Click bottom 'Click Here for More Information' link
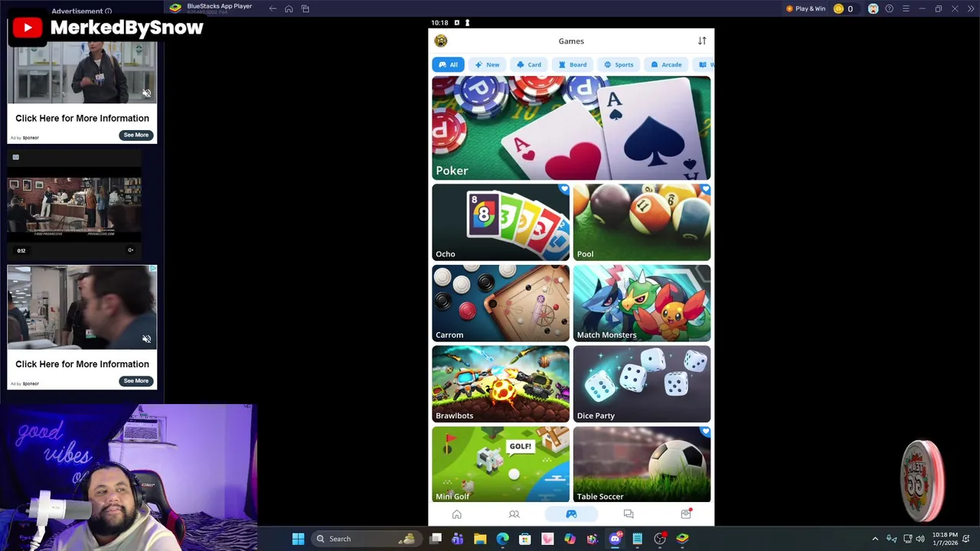 (82, 364)
